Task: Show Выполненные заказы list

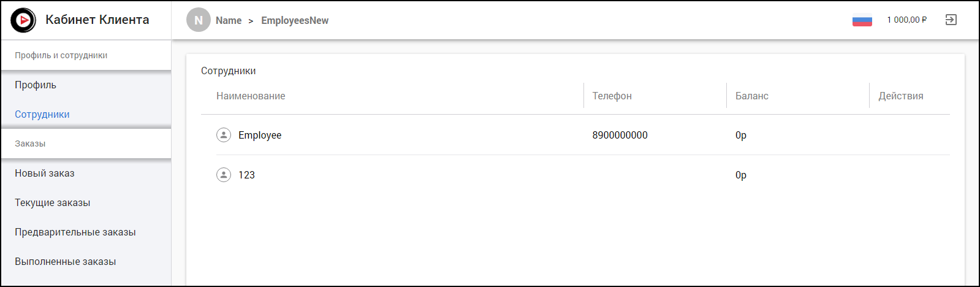Action: 66,262
